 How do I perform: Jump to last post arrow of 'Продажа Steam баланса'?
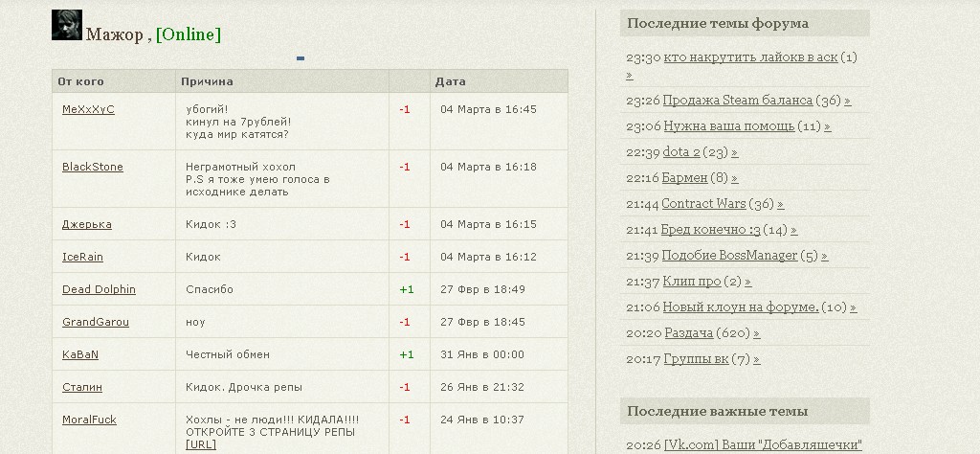click(848, 101)
